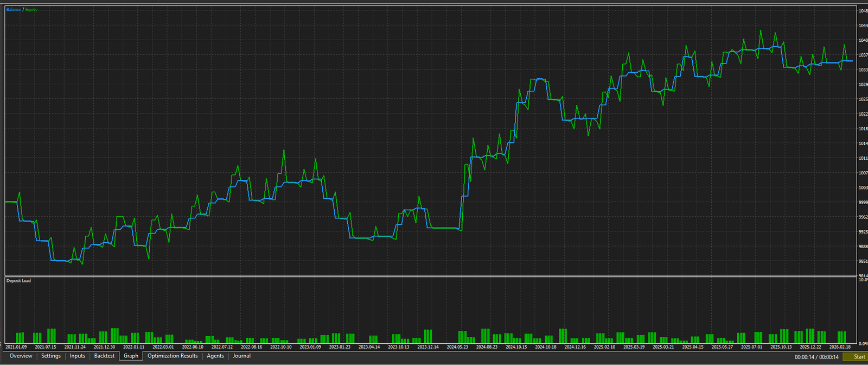Click the 2024.10.15 date label

[516, 347]
